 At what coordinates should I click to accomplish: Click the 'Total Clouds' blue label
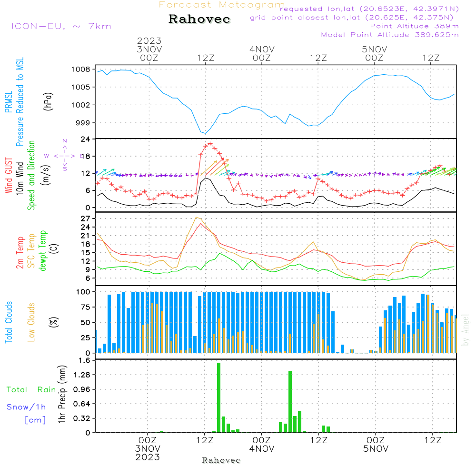pyautogui.click(x=9, y=322)
